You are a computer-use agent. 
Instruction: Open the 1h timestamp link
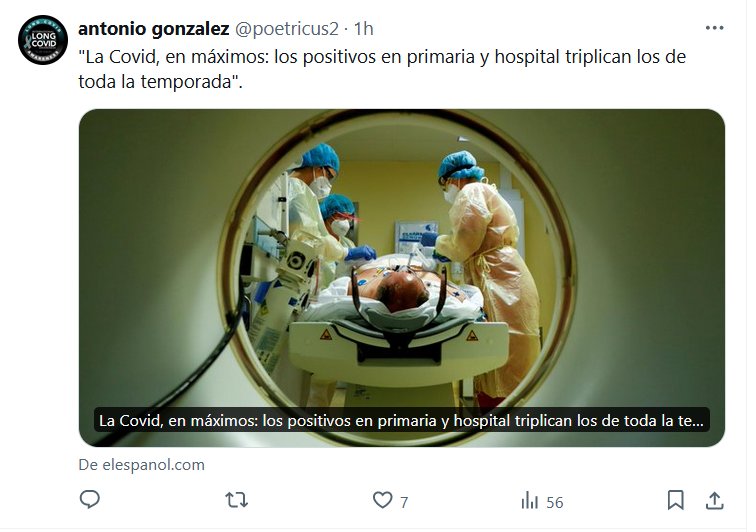[364, 29]
